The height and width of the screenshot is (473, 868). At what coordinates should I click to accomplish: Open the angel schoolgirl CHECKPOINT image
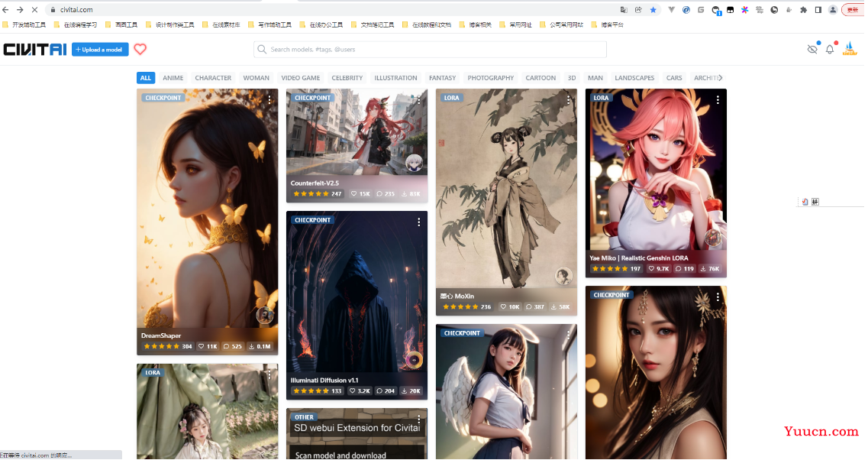click(506, 392)
